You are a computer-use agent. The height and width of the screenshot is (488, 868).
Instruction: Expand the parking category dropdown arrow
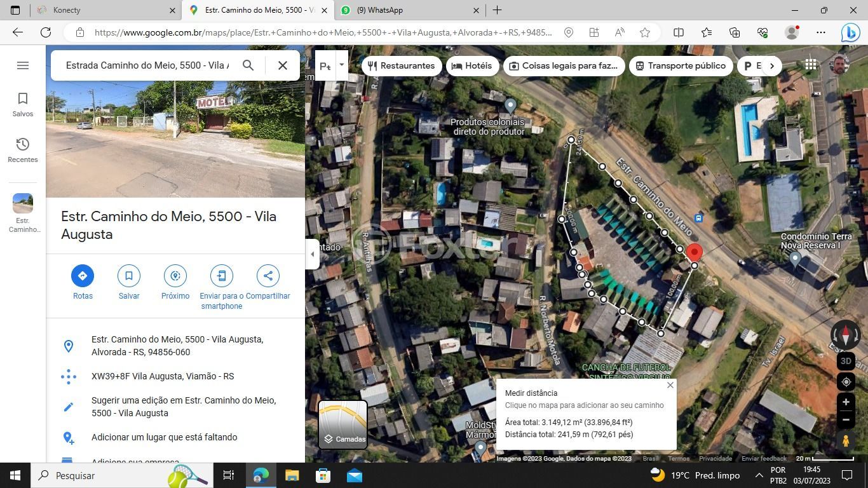pos(341,65)
